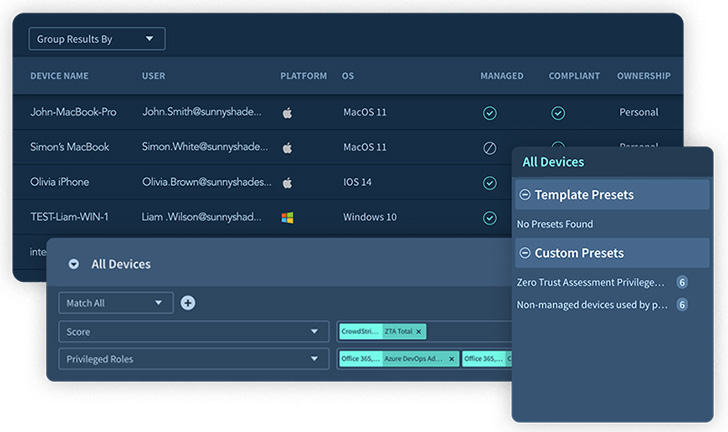Collapse the Custom Presets section
Image resolution: width=728 pixels, height=432 pixels.
(x=525, y=253)
